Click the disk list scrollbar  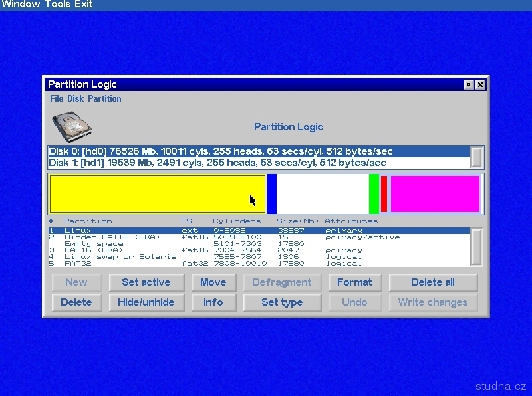pyautogui.click(x=476, y=157)
